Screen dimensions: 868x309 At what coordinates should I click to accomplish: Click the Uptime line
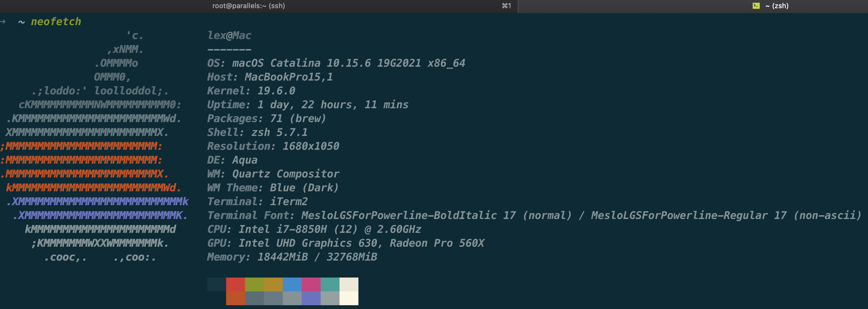pos(308,104)
